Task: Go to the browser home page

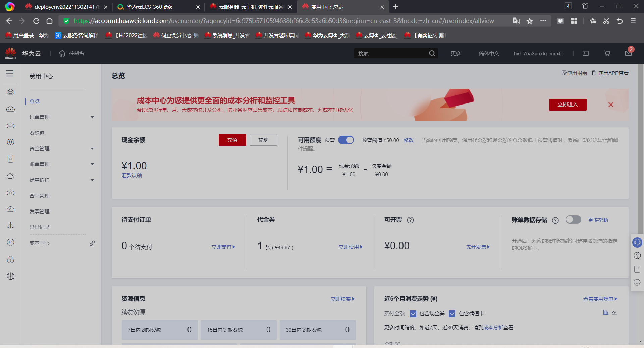Action: [x=49, y=21]
